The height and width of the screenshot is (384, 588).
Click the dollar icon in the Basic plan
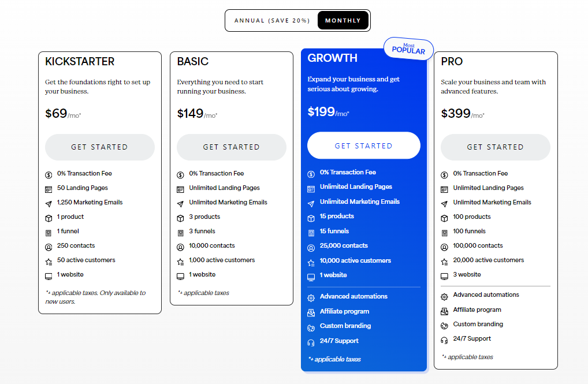click(180, 175)
